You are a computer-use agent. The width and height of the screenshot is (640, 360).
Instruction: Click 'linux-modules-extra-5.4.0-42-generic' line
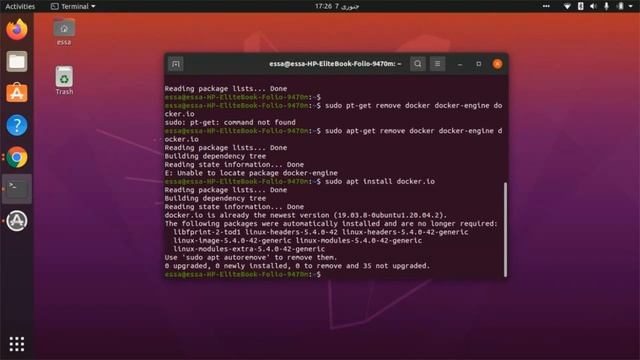[x=249, y=249]
